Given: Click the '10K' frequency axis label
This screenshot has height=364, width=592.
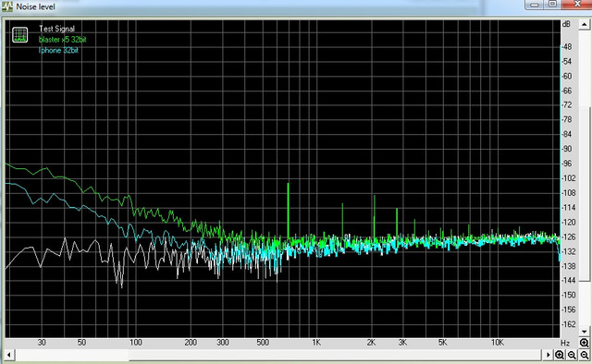Looking at the screenshot, I should click(x=498, y=343).
